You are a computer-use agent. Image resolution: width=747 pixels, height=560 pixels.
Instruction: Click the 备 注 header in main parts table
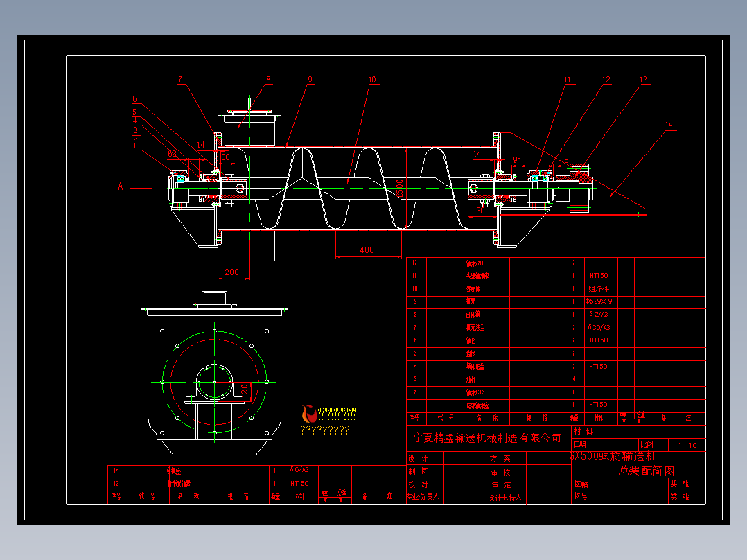[x=676, y=417]
